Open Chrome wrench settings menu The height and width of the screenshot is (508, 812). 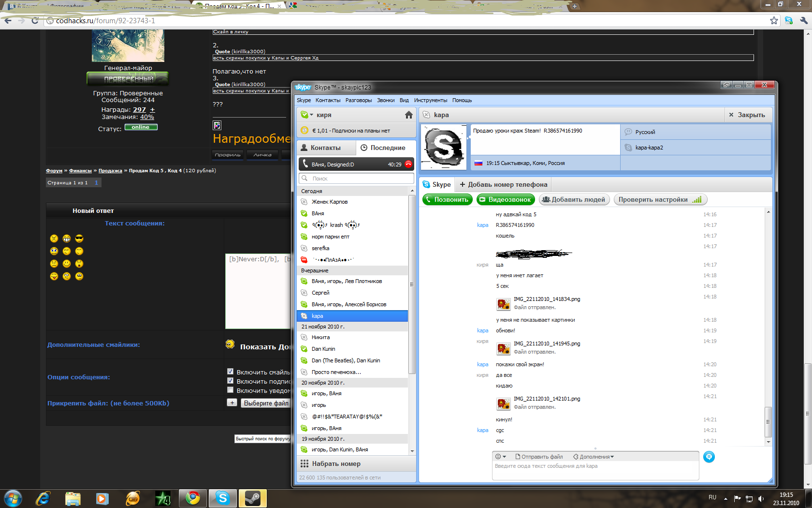tap(803, 20)
